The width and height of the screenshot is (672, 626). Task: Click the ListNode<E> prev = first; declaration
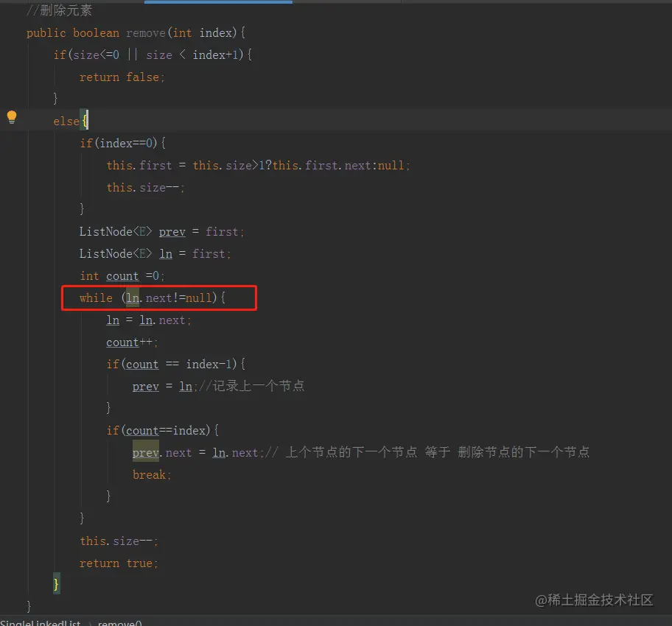pos(161,232)
